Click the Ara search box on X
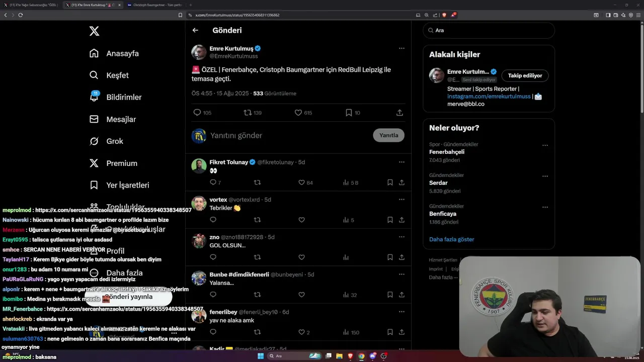The width and height of the screenshot is (644, 362). point(489,30)
